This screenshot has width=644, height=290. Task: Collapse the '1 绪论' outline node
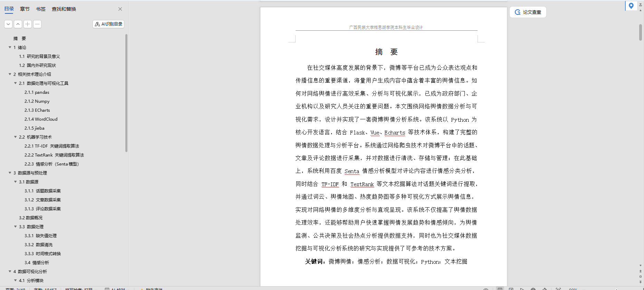[10, 47]
